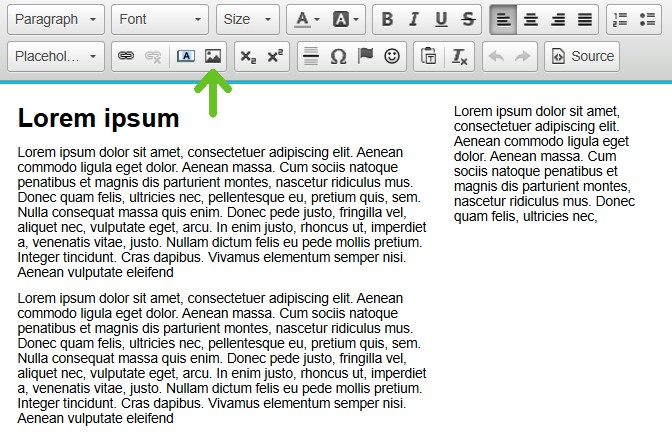The width and height of the screenshot is (672, 432).
Task: Click the insert link icon
Action: (126, 56)
